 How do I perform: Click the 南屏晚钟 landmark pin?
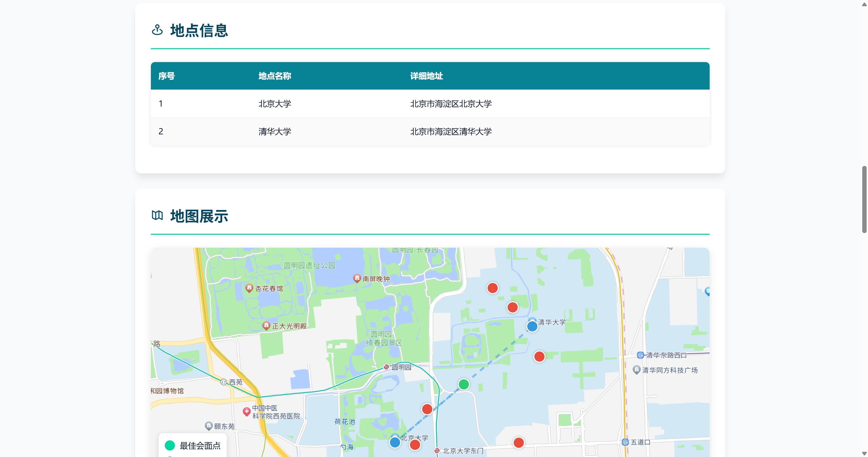[357, 278]
